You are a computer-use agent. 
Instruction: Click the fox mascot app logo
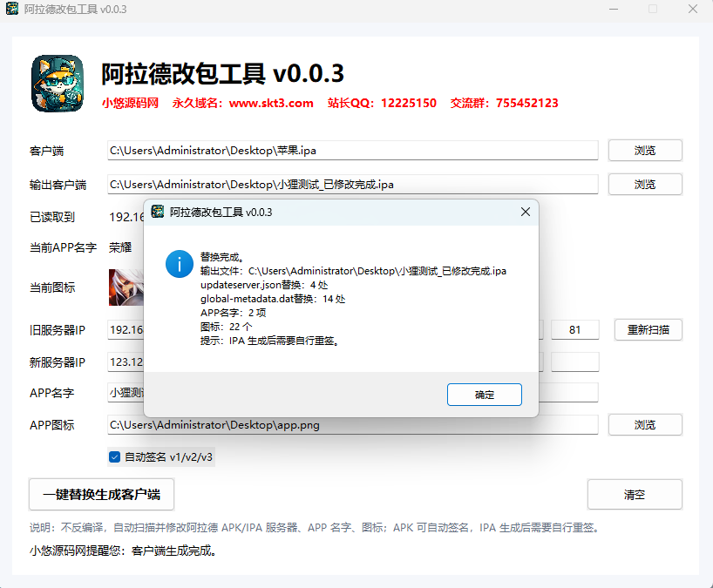[58, 84]
